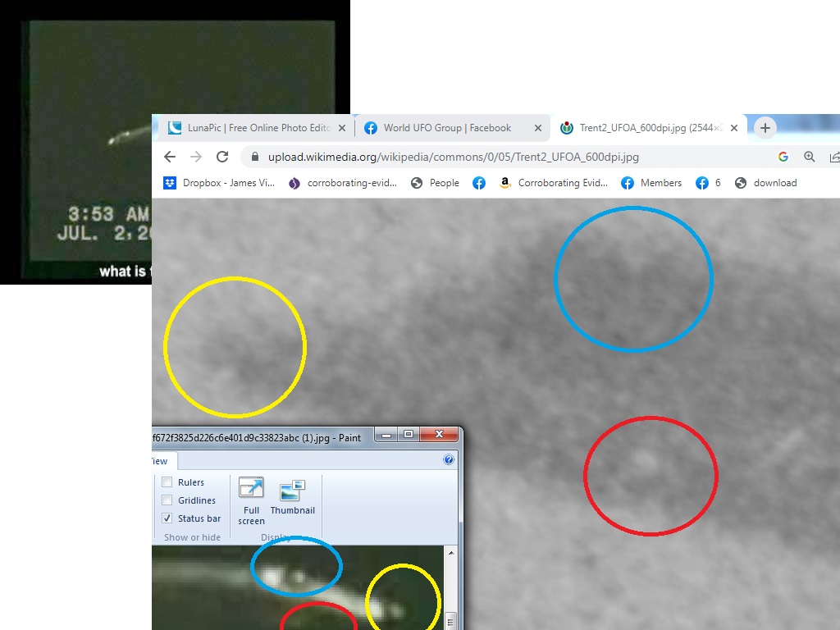The height and width of the screenshot is (630, 840).
Task: Close the World UFO Group tab
Action: click(538, 128)
